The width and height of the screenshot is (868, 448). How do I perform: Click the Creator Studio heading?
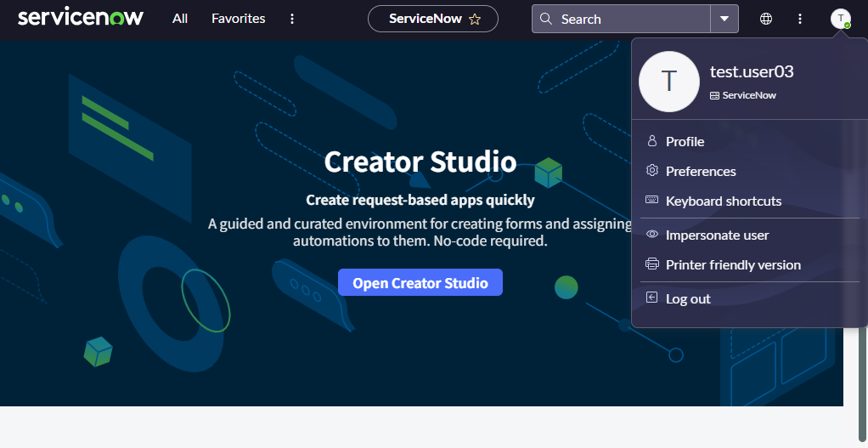420,162
